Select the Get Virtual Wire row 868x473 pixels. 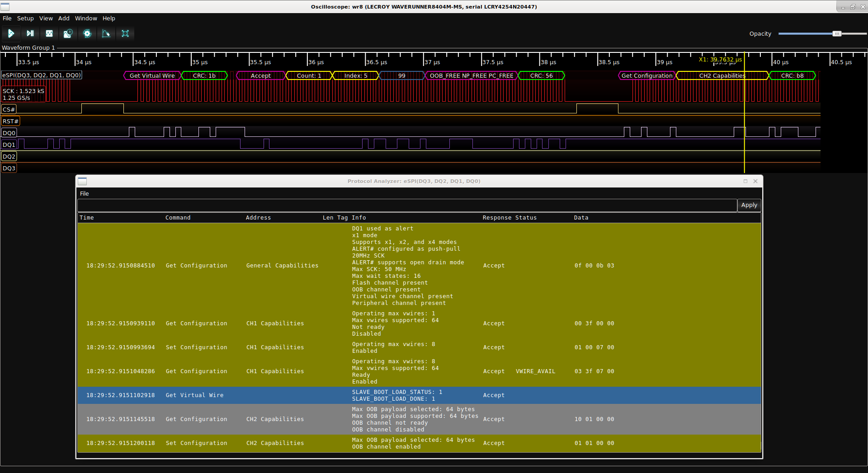tap(419, 395)
